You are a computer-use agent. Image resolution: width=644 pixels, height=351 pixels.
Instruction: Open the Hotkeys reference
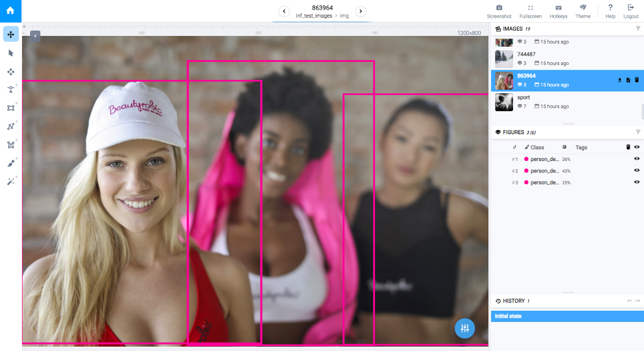click(558, 11)
